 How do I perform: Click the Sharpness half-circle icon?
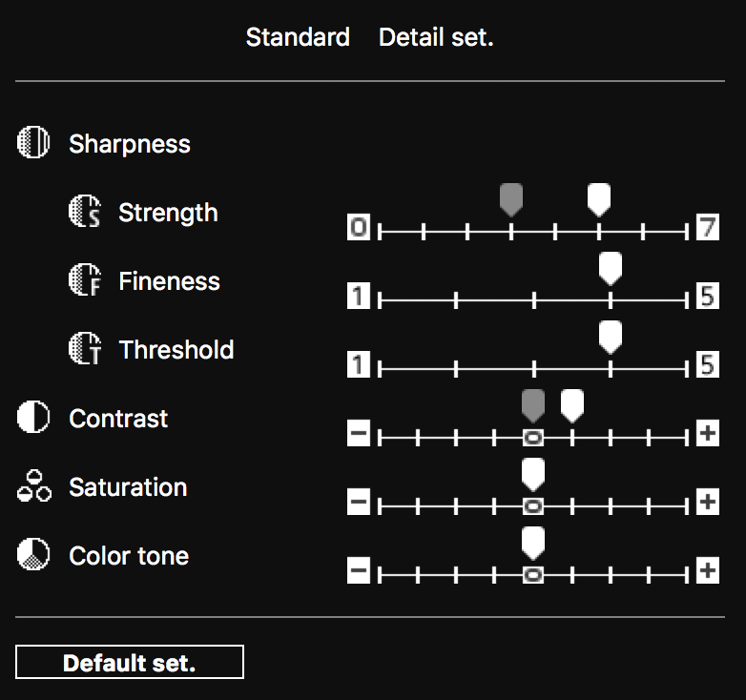33,142
